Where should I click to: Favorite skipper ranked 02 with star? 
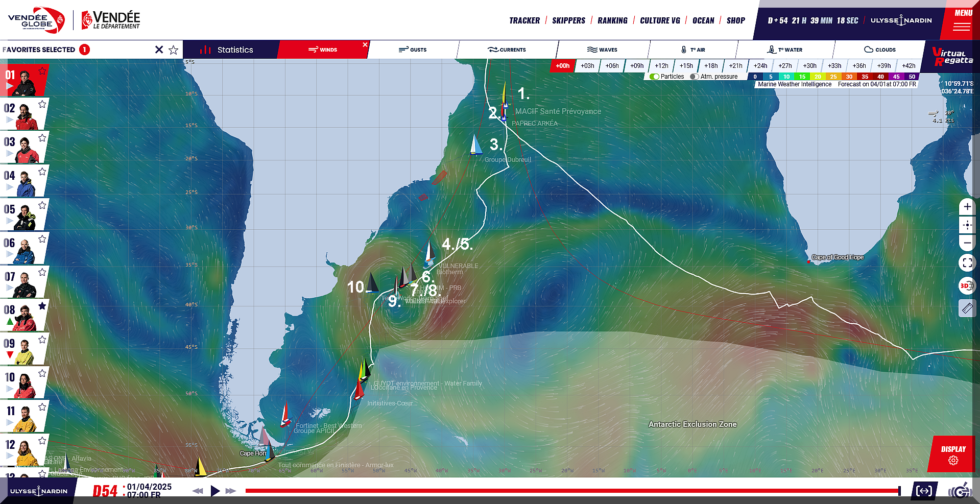(42, 104)
